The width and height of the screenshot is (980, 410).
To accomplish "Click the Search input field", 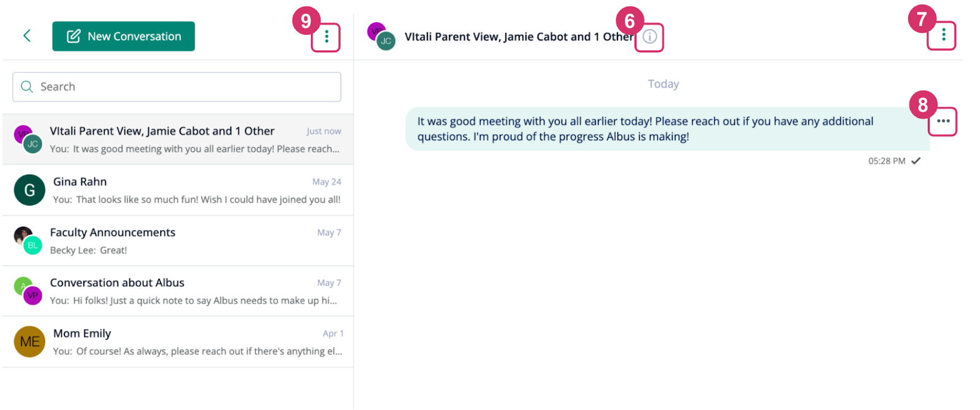I will point(177,87).
